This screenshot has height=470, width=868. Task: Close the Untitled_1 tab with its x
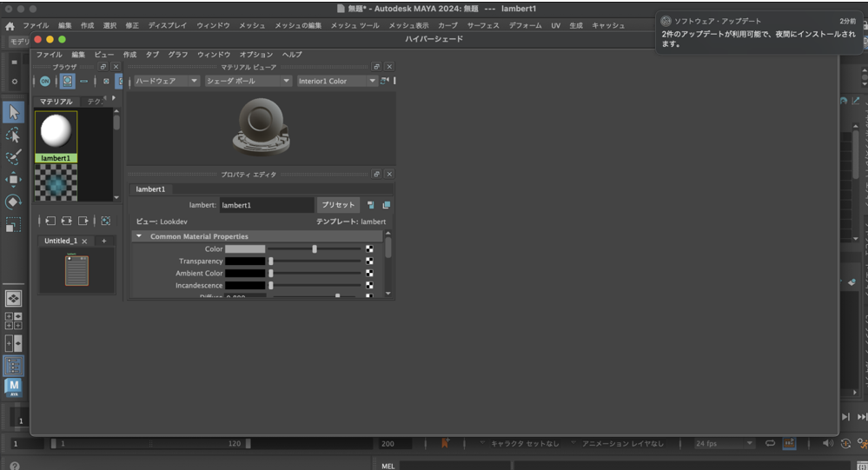84,242
